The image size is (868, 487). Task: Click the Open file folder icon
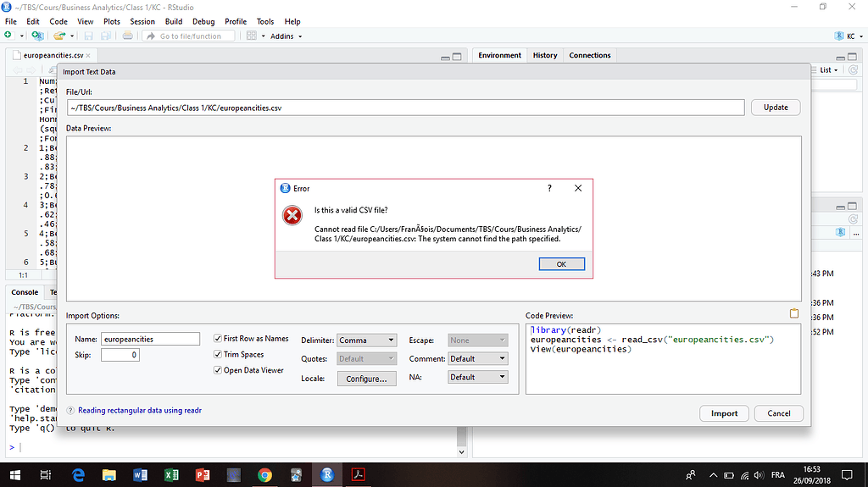point(58,36)
